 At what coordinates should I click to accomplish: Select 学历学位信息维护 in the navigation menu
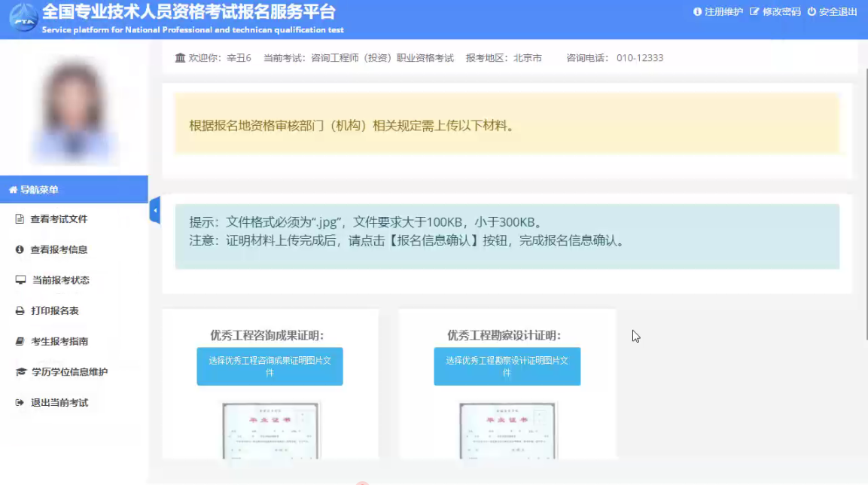pyautogui.click(x=69, y=372)
